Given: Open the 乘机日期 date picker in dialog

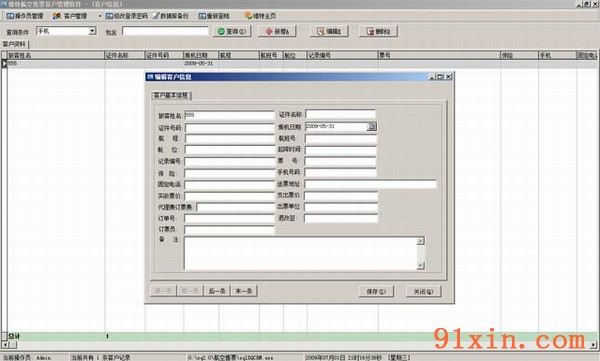Looking at the screenshot, I should tap(372, 126).
